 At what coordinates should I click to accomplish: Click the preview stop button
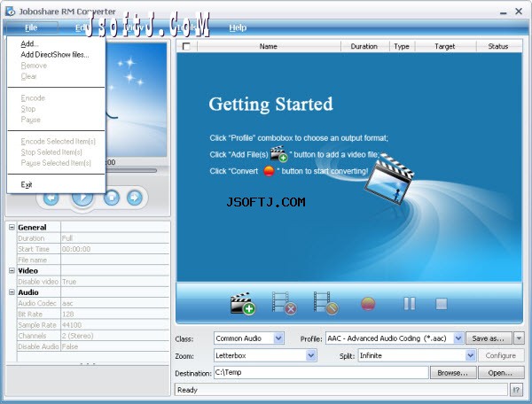pos(112,198)
